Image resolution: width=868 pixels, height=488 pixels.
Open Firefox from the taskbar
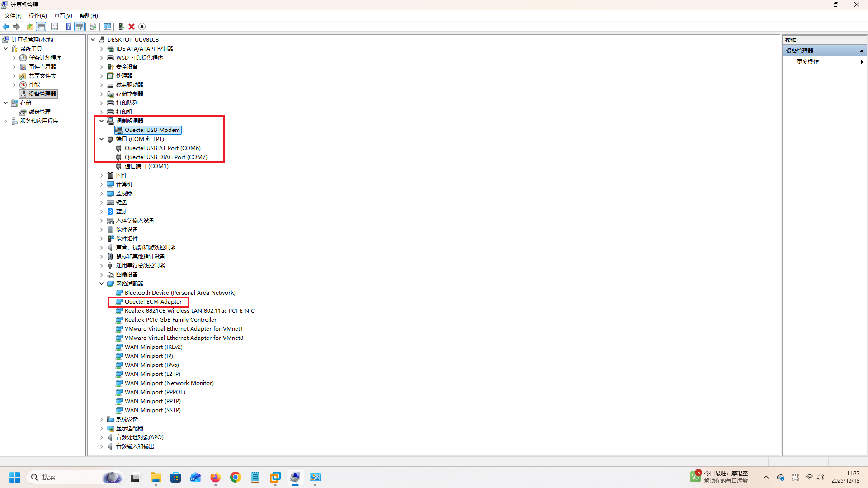click(x=215, y=477)
